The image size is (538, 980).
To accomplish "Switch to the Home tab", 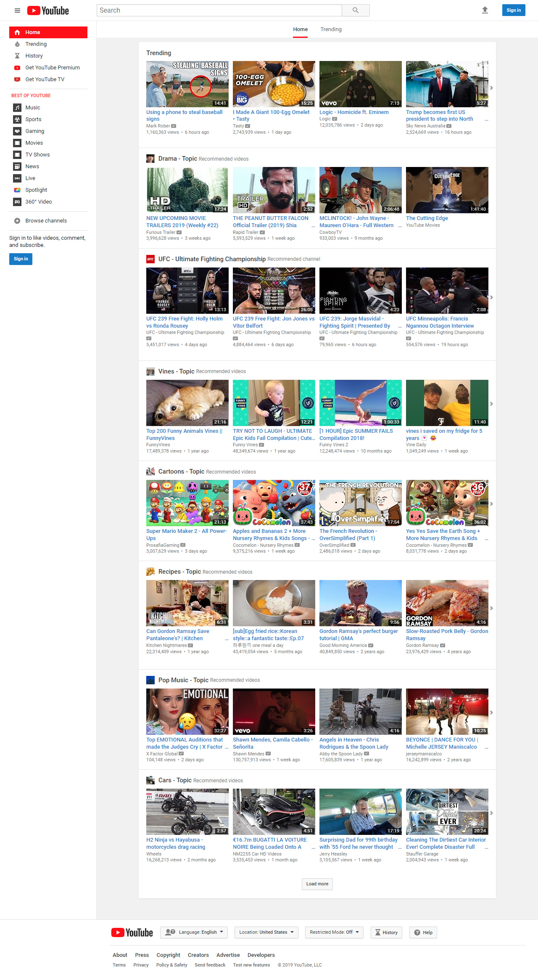I will 301,29.
